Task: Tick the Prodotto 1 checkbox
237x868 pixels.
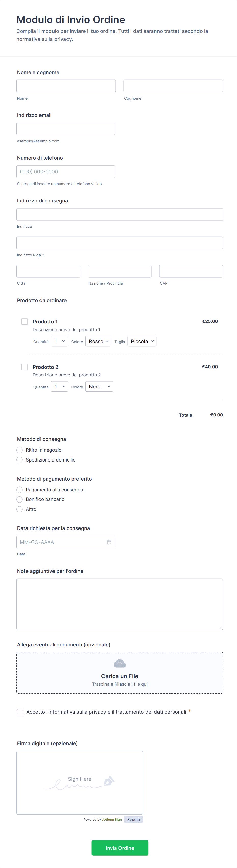Action: [x=25, y=321]
